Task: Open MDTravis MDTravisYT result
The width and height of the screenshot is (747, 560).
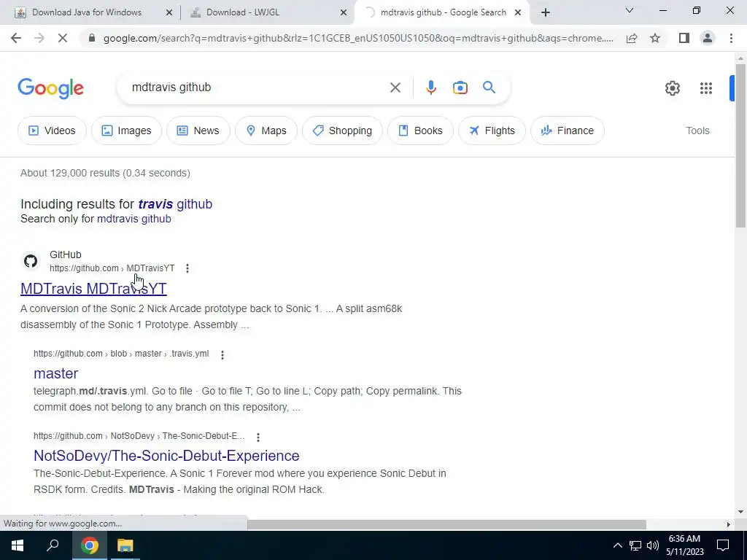Action: tap(93, 289)
